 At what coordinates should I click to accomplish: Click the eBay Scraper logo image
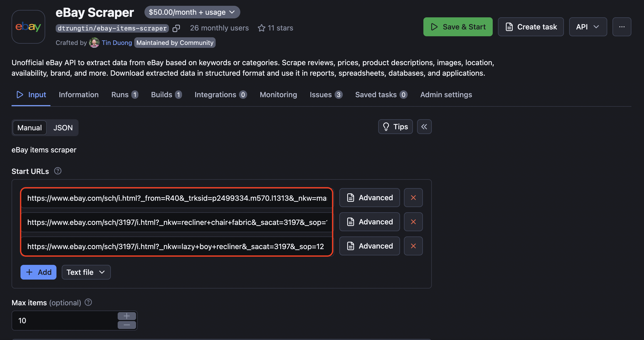pos(28,27)
